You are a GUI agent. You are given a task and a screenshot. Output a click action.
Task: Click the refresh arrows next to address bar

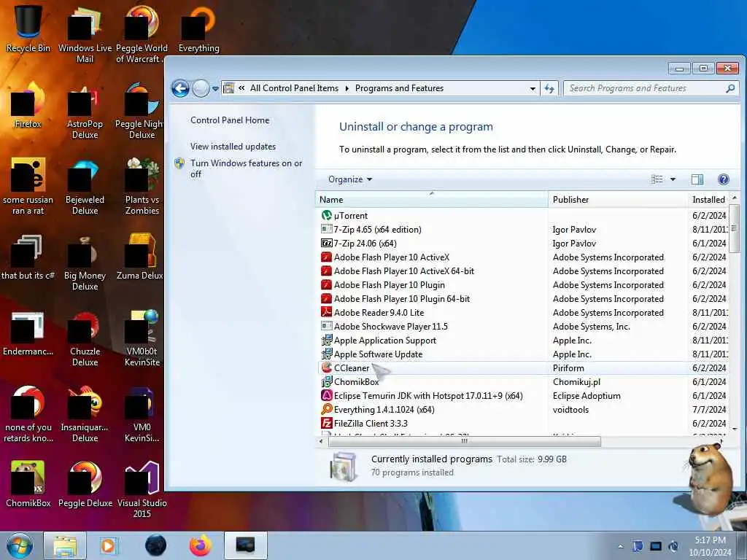pos(549,88)
